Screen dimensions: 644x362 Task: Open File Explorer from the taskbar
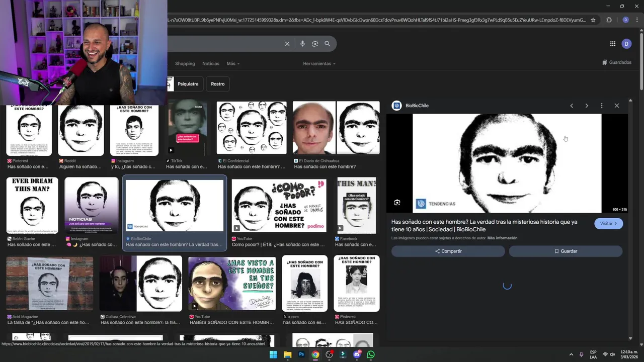coord(287,354)
